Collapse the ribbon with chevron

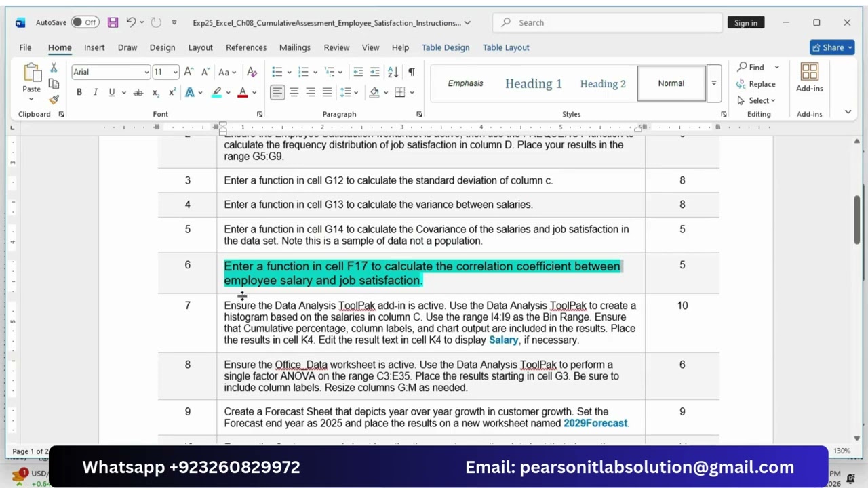848,112
